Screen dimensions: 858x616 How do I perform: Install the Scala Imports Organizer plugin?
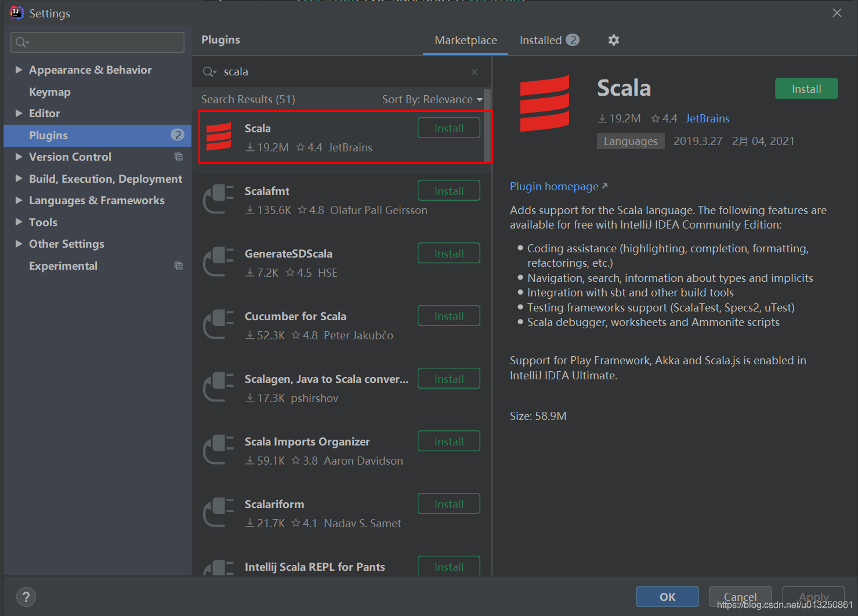coord(449,441)
